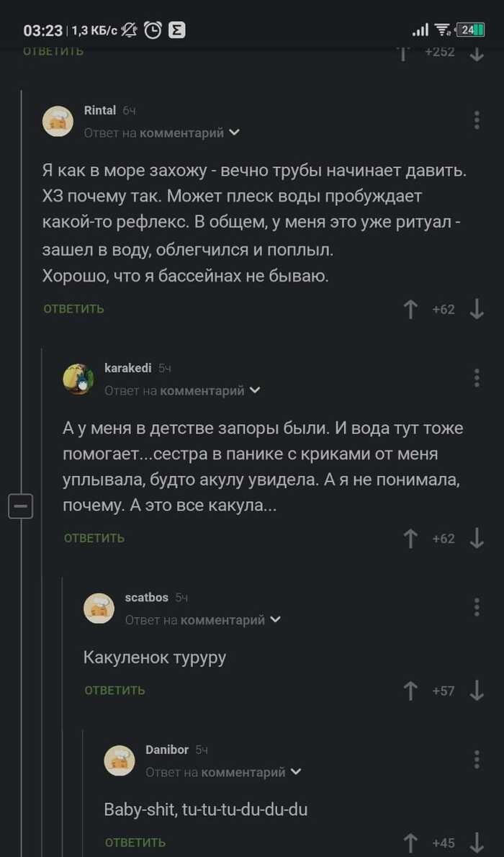This screenshot has width=504, height=857.
Task: Reply to Danibor using the ОТВЕТИТЬ button
Action: pyautogui.click(x=135, y=842)
